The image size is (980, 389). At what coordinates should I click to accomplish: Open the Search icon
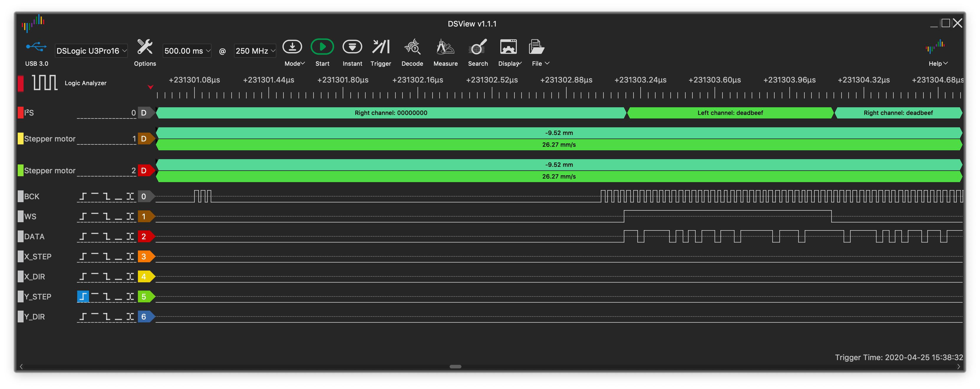477,47
